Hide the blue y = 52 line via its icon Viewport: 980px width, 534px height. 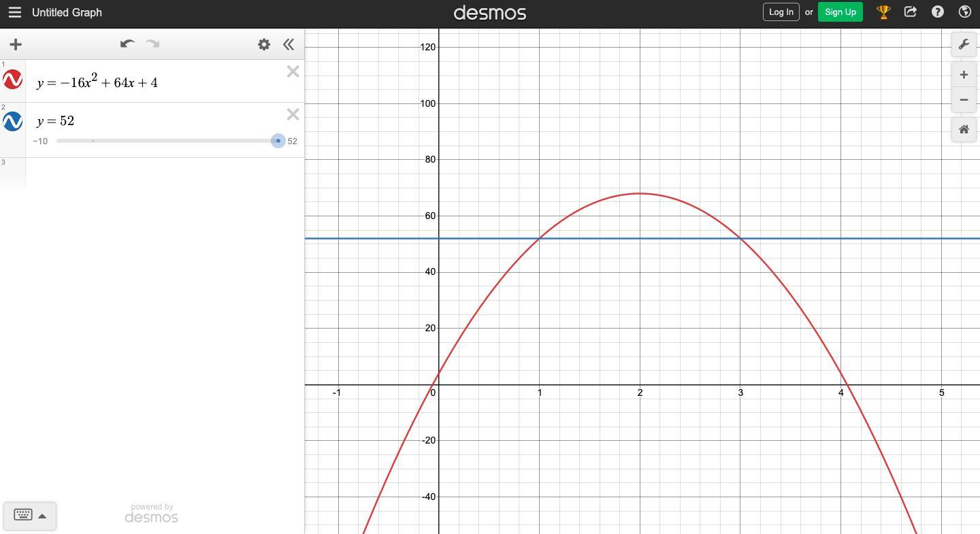click(x=13, y=122)
